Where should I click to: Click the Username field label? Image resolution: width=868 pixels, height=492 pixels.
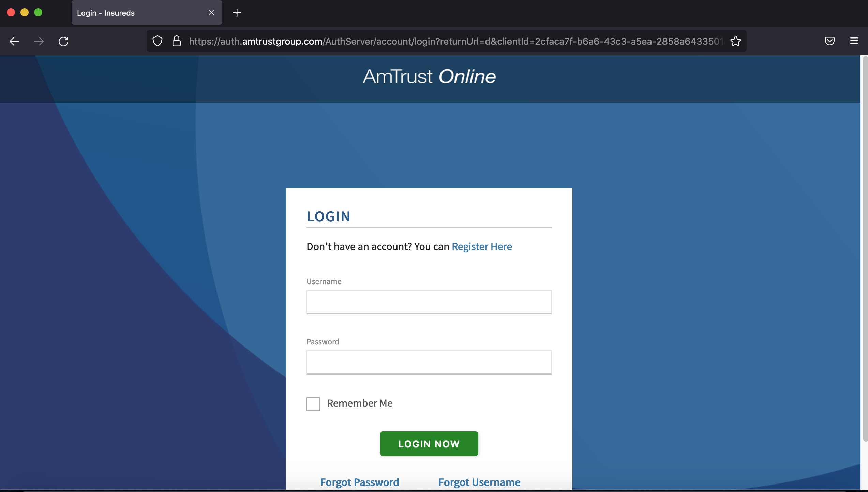pos(324,281)
